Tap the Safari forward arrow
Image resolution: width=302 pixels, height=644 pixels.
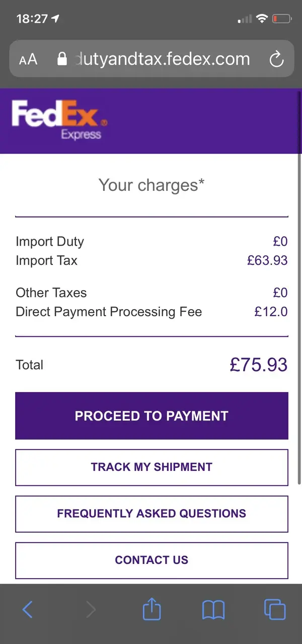[91, 610]
